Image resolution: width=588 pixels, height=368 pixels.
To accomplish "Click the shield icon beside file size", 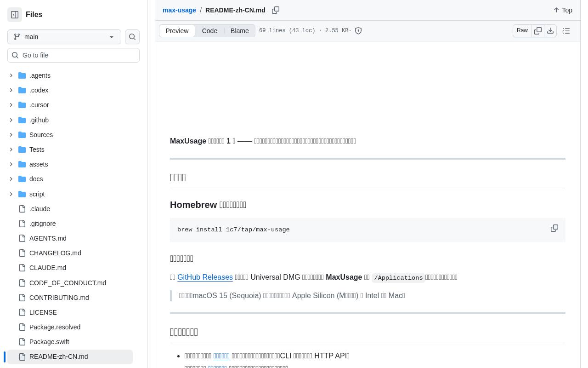I will 358,31.
